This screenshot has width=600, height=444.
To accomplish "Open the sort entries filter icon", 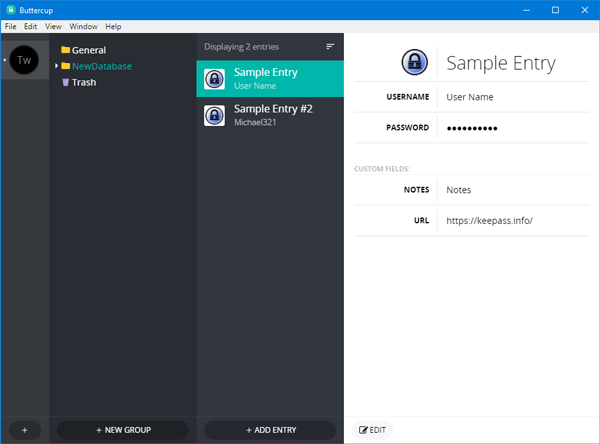I will tap(330, 47).
